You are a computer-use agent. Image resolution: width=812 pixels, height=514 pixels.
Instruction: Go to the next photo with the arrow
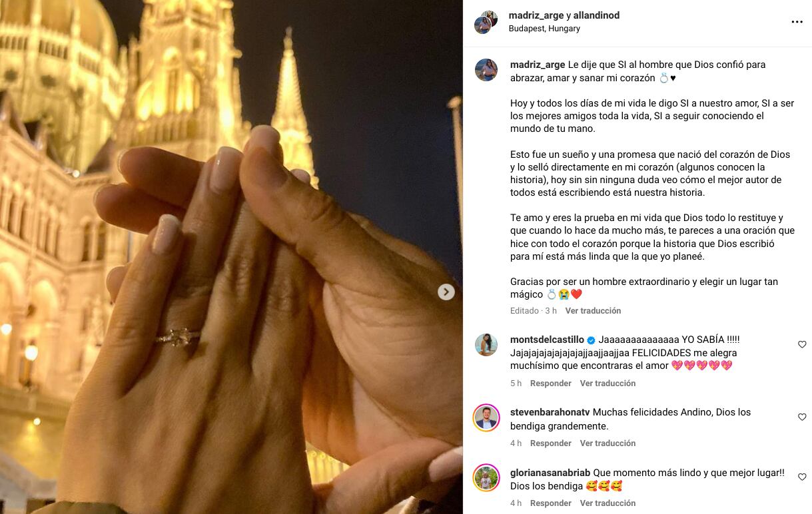(446, 292)
